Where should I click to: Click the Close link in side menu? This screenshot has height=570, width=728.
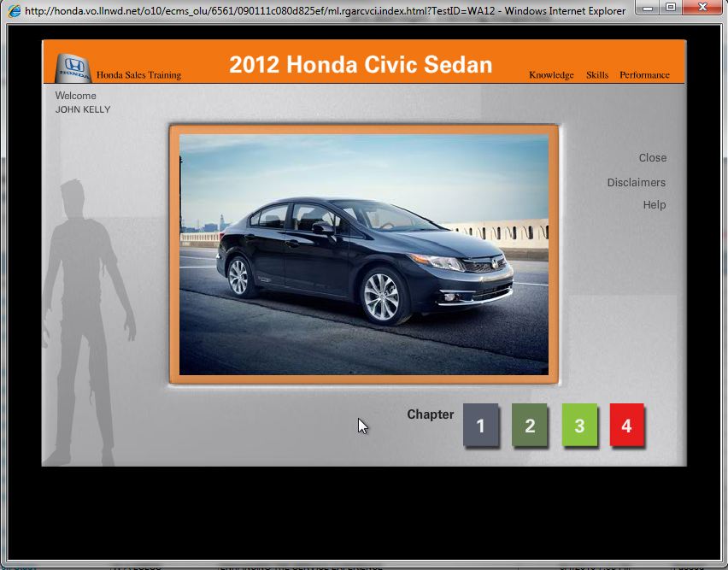[652, 158]
